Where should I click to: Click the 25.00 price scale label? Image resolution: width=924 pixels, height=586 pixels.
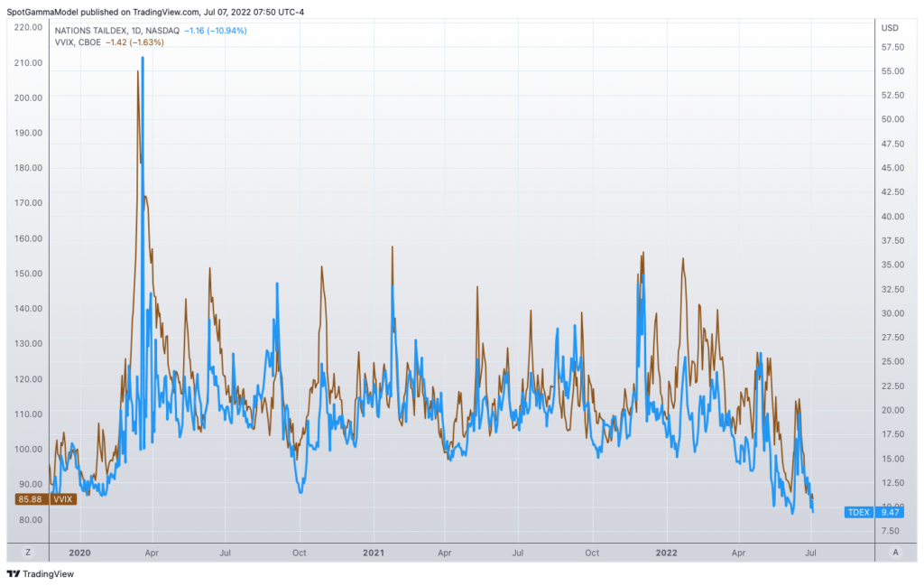(x=892, y=361)
